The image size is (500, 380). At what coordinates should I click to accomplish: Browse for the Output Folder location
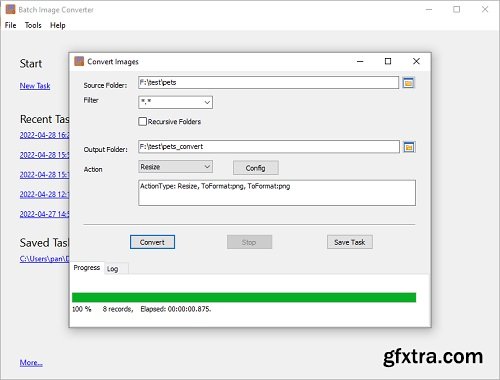(x=409, y=147)
